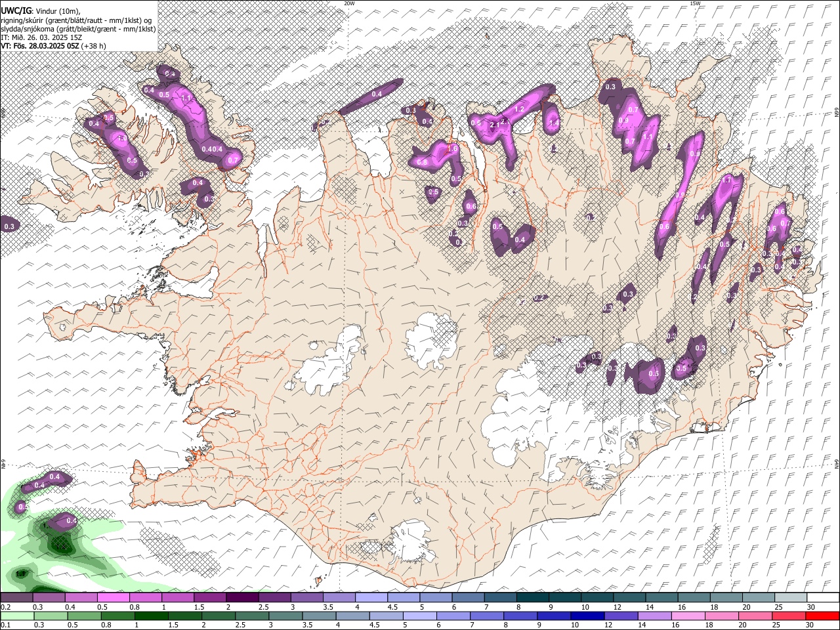Click the 1.4 snowfall value on the map
Viewport: 840px width, 630px height.
pyautogui.click(x=553, y=123)
